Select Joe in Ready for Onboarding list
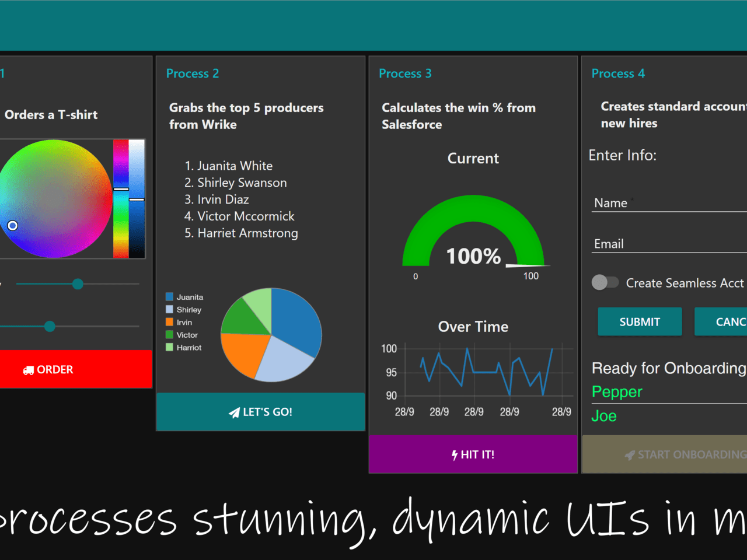The width and height of the screenshot is (747, 560). [x=604, y=416]
